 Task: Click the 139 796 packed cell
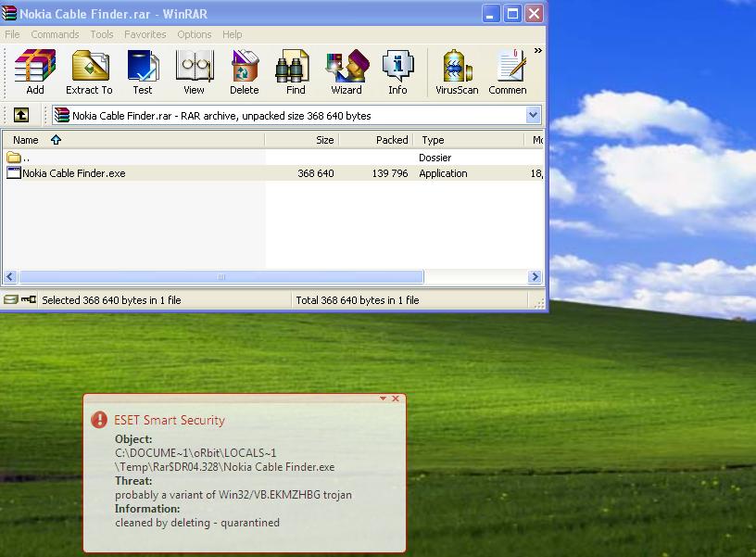pyautogui.click(x=389, y=173)
